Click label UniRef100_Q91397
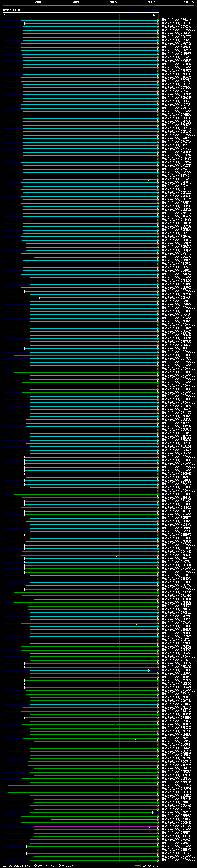Viewport: 197px width, 868px height. [x=177, y=596]
